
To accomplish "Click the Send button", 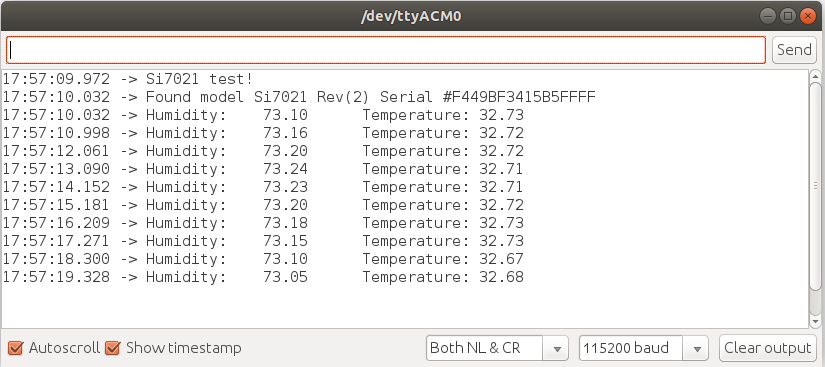I will 794,50.
